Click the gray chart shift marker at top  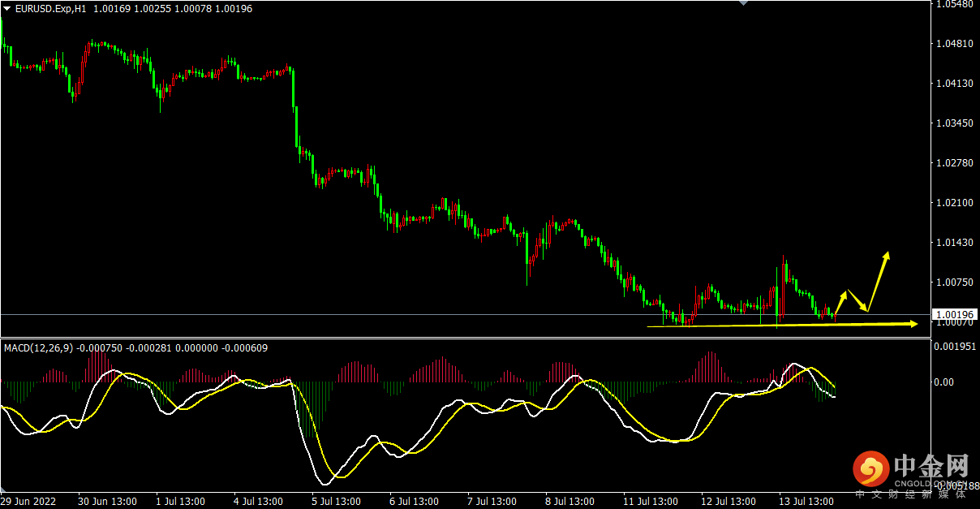(x=742, y=3)
